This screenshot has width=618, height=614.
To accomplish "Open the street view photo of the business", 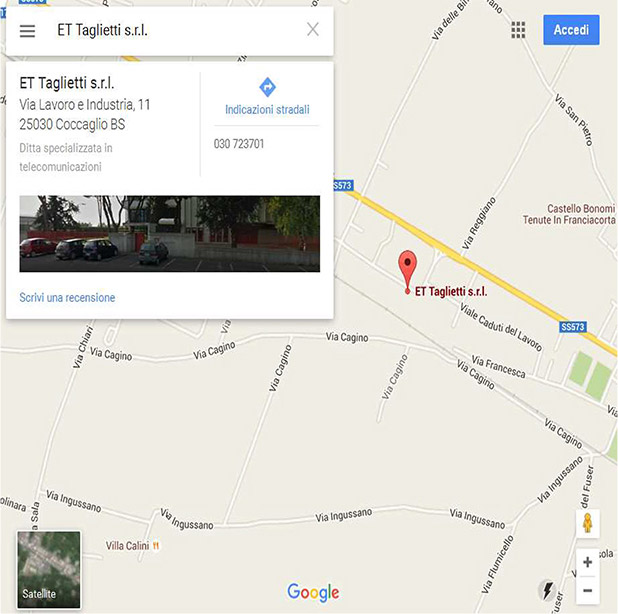I will (169, 234).
